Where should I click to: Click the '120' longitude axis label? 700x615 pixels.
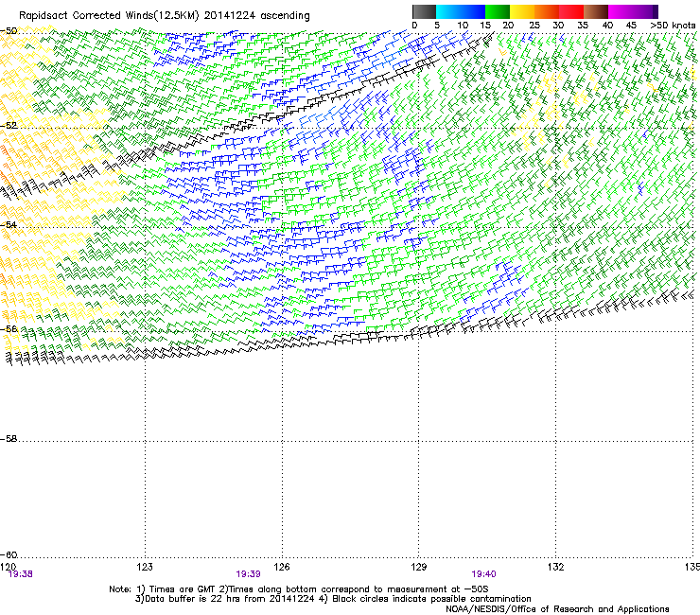coord(8,567)
